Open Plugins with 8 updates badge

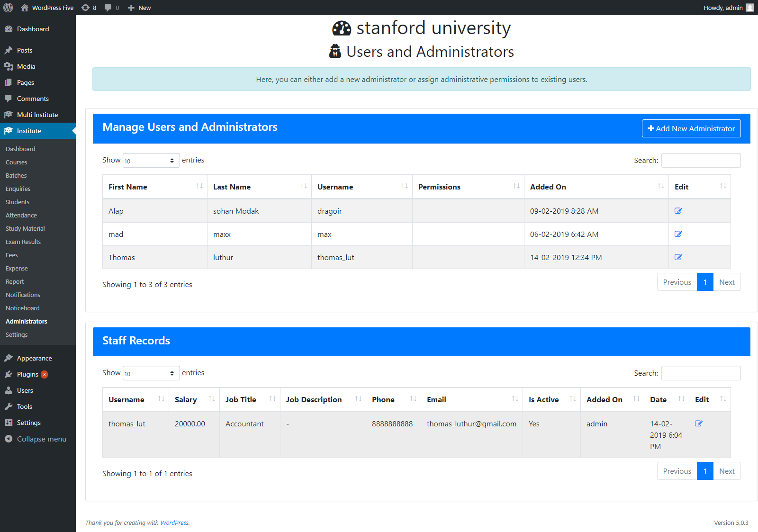pyautogui.click(x=38, y=374)
